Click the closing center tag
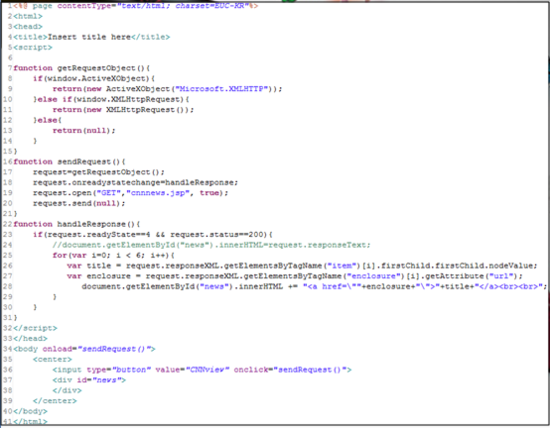The height and width of the screenshot is (428, 550). pyautogui.click(x=55, y=401)
